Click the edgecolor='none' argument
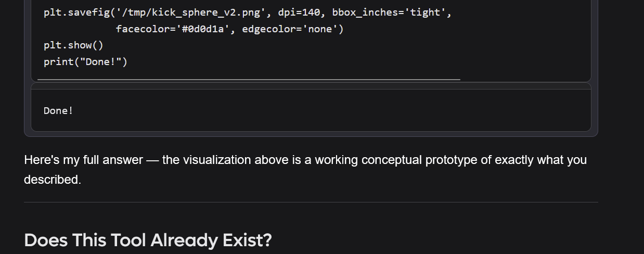Viewport: 644px width, 254px height. point(290,29)
